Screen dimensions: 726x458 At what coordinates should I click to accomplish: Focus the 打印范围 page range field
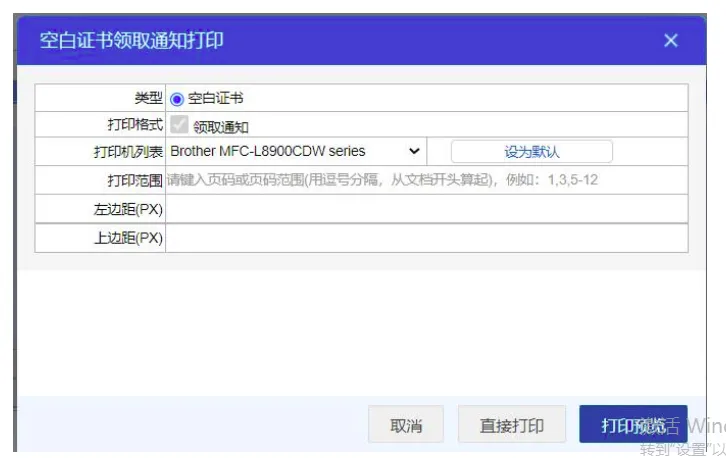pos(426,180)
